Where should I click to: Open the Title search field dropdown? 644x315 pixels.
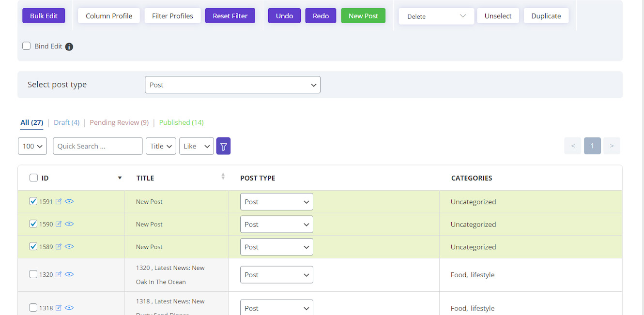tap(161, 146)
